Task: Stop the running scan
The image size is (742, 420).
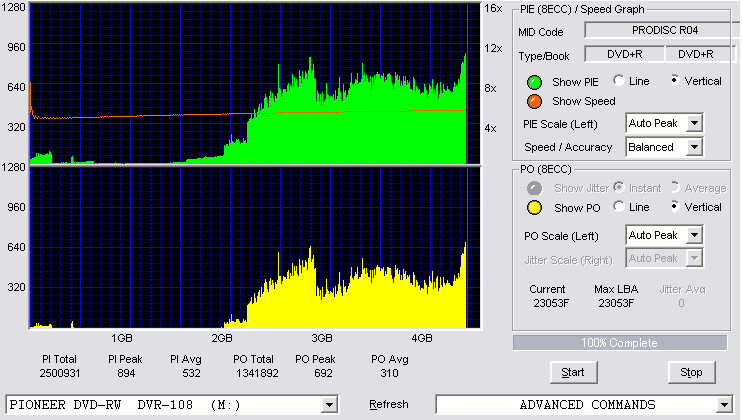Action: 691,373
